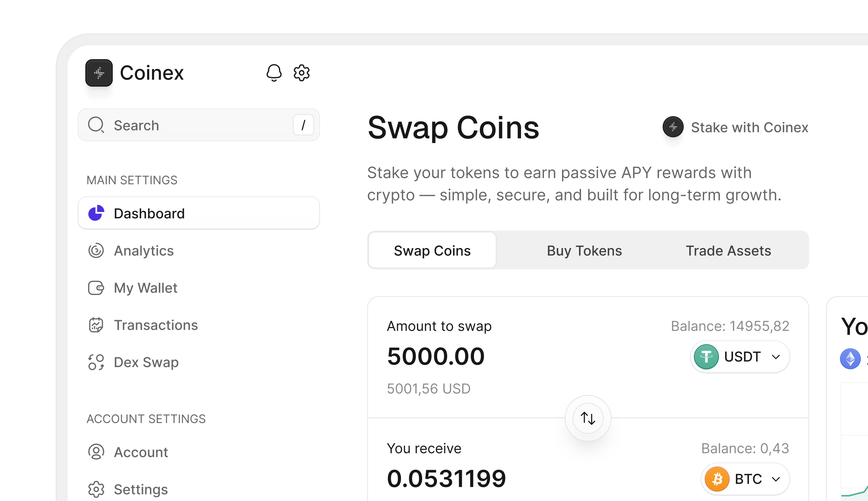The image size is (868, 501).
Task: Click the Analytics sidebar icon
Action: point(96,250)
